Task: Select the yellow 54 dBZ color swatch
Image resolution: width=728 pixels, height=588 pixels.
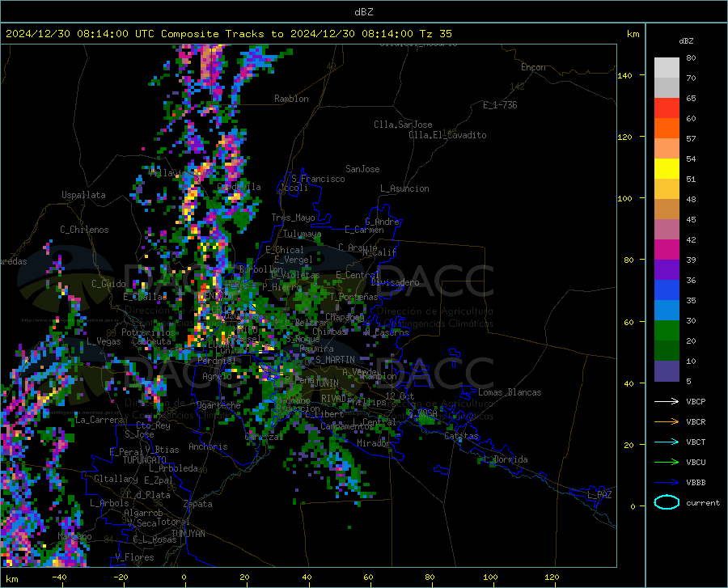Action: coord(667,169)
